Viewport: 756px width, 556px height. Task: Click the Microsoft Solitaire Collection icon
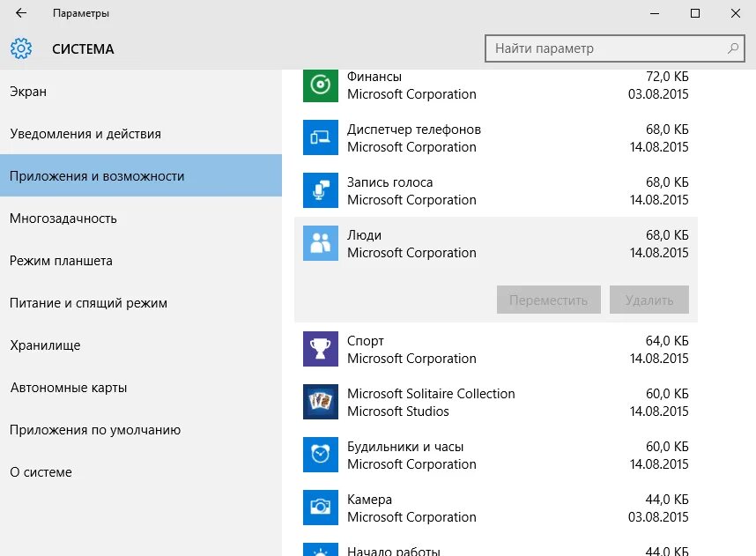point(321,402)
